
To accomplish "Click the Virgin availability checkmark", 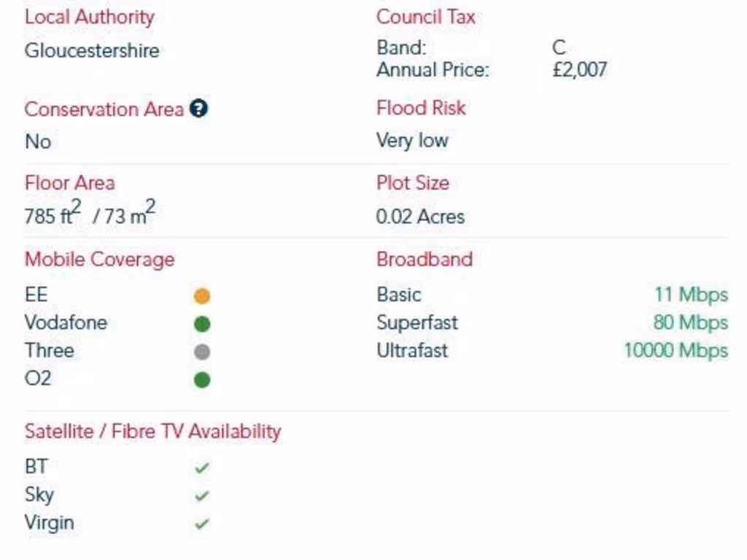I will coord(202,524).
